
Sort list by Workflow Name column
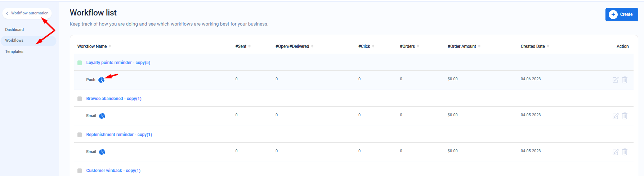(110, 46)
